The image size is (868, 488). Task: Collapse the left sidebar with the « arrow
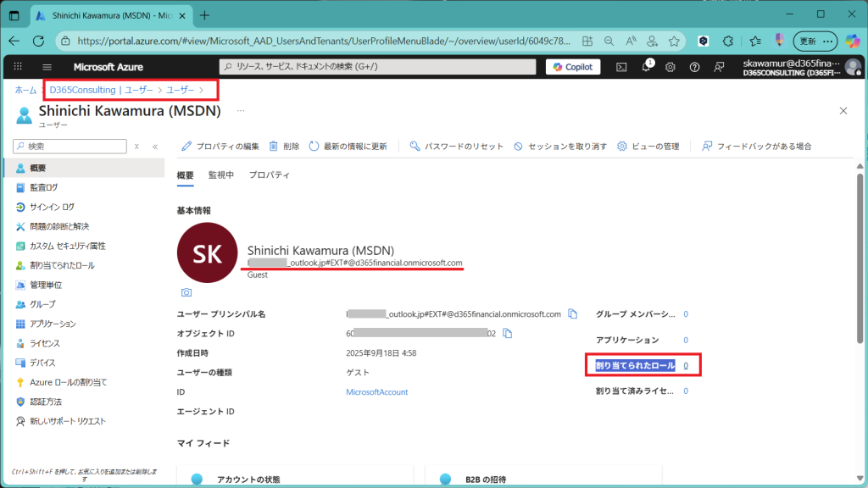[x=155, y=147]
